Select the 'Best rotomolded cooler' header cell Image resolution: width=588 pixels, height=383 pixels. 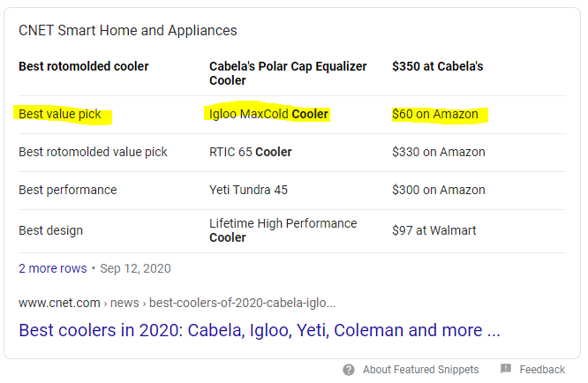(84, 66)
